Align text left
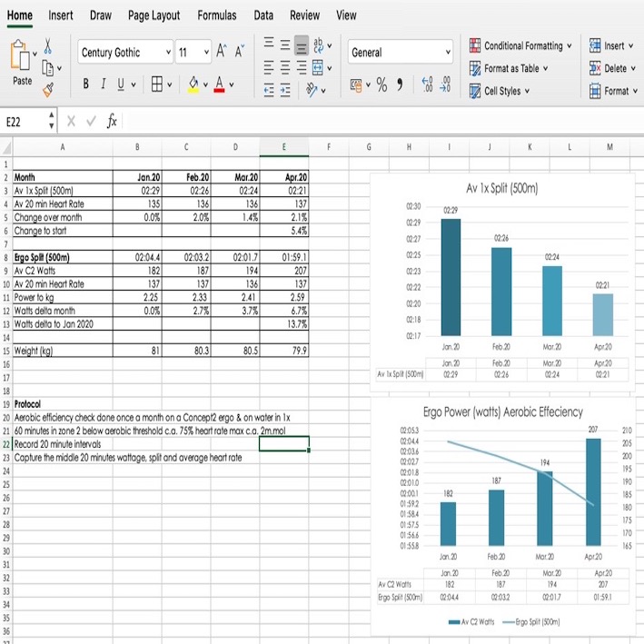Screen dimensions: 644x644 [x=269, y=67]
